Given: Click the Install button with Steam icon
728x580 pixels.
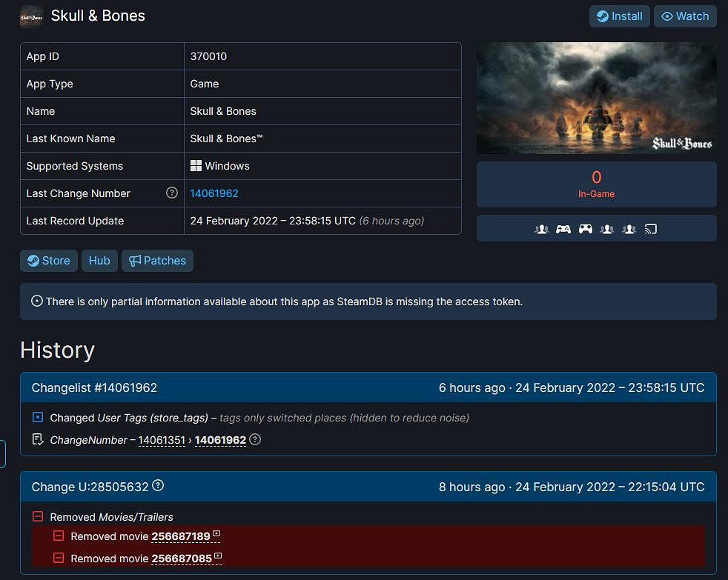Looking at the screenshot, I should [x=619, y=16].
